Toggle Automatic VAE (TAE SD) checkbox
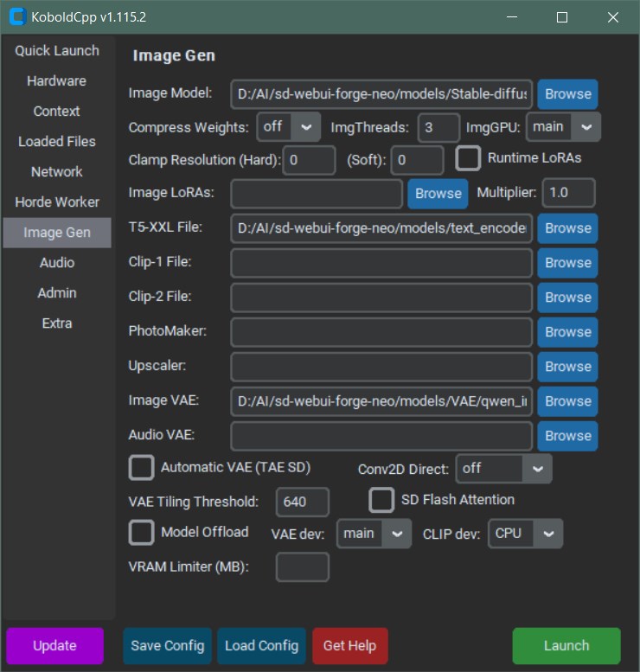The height and width of the screenshot is (672, 640). tap(142, 468)
